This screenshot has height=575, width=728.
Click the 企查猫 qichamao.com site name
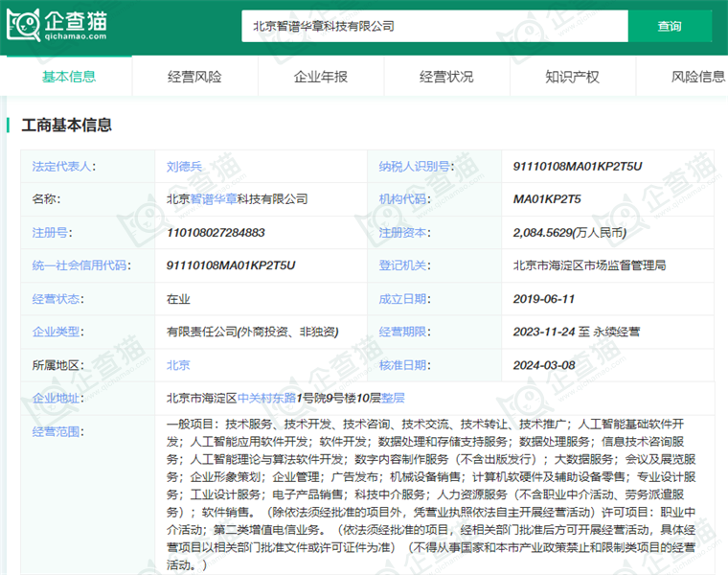(x=76, y=25)
